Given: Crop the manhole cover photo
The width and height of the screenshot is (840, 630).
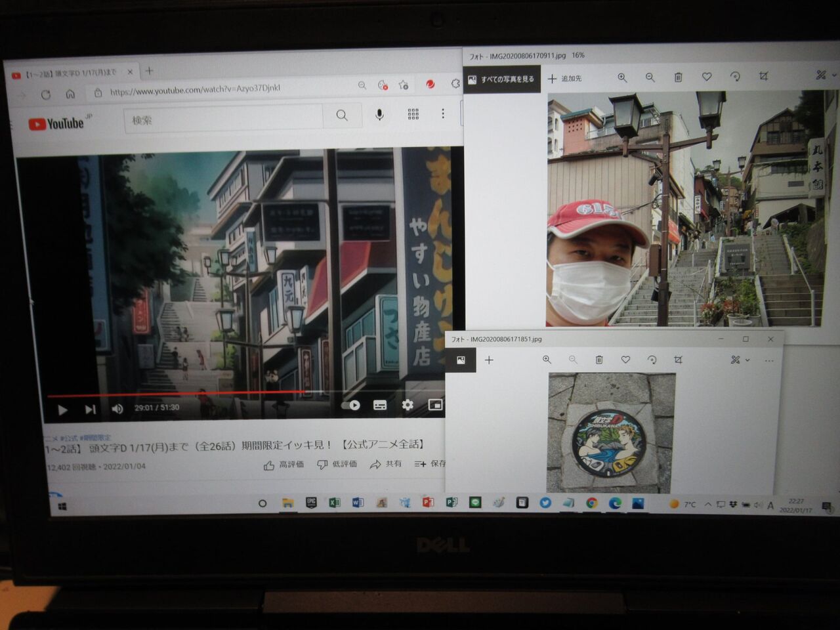Looking at the screenshot, I should (x=678, y=360).
